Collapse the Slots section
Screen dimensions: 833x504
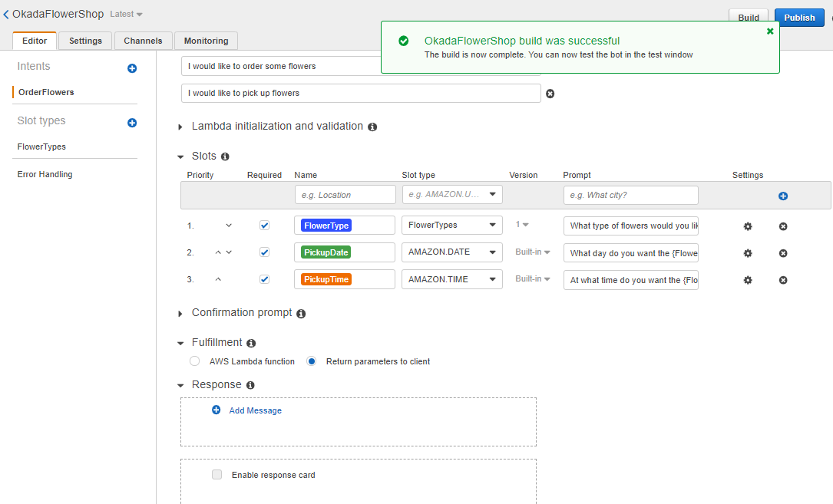point(180,156)
